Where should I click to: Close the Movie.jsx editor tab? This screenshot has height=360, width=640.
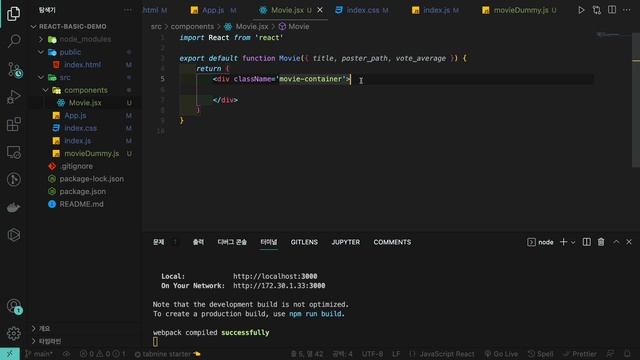point(320,10)
